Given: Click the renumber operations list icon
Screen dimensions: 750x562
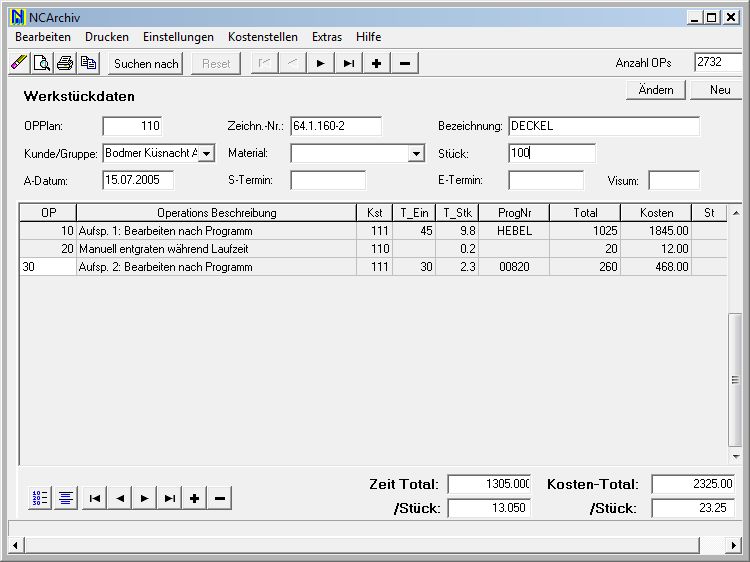Looking at the screenshot, I should click(x=40, y=498).
